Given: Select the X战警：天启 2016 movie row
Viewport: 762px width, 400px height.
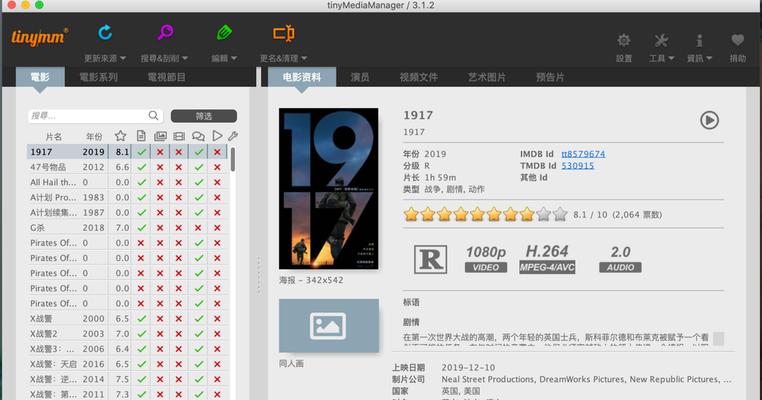Looking at the screenshot, I should (x=126, y=364).
